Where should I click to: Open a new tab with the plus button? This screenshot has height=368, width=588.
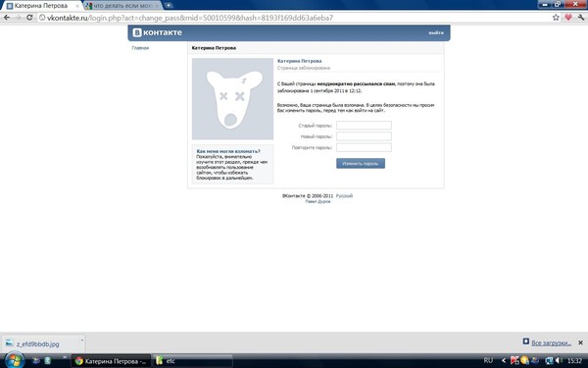pyautogui.click(x=169, y=5)
